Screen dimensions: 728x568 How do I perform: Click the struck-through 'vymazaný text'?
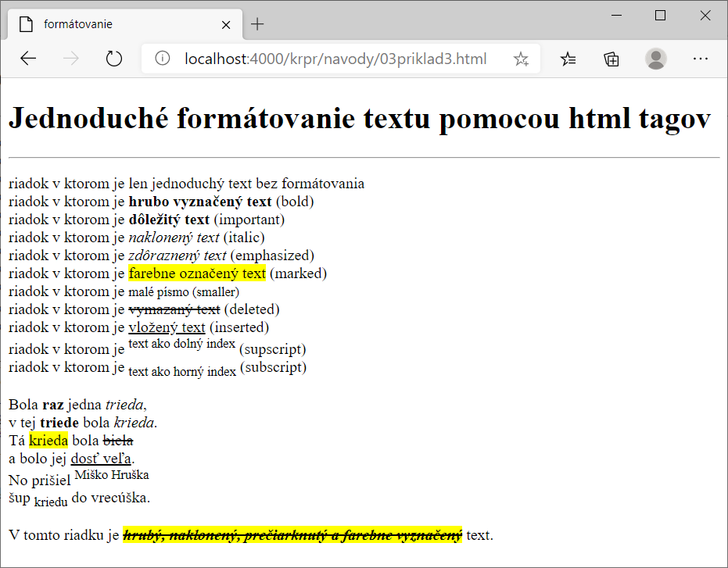174,309
